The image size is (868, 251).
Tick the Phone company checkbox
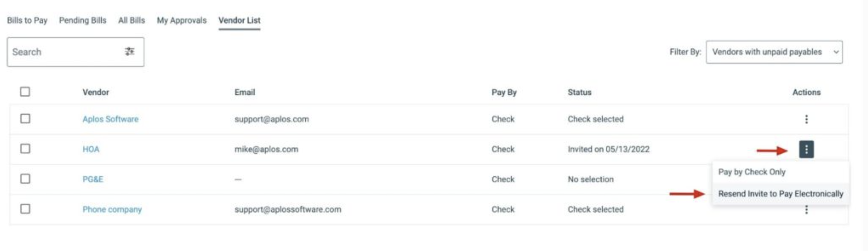tap(25, 209)
